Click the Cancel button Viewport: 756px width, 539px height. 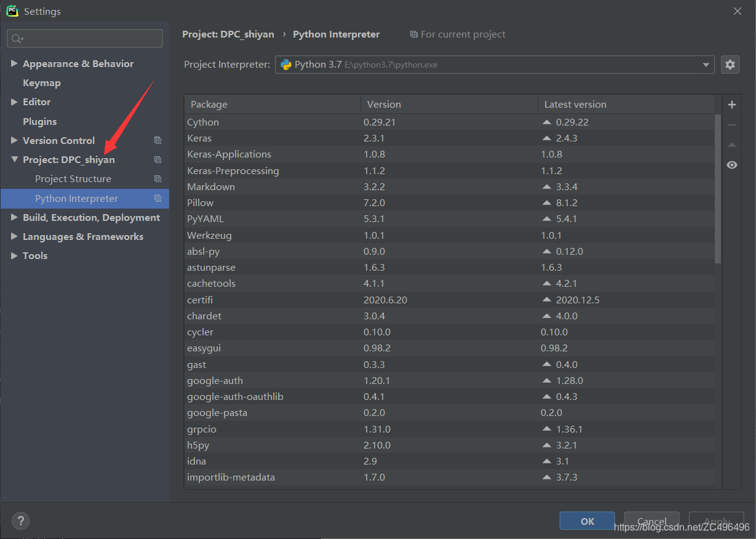[x=651, y=521]
